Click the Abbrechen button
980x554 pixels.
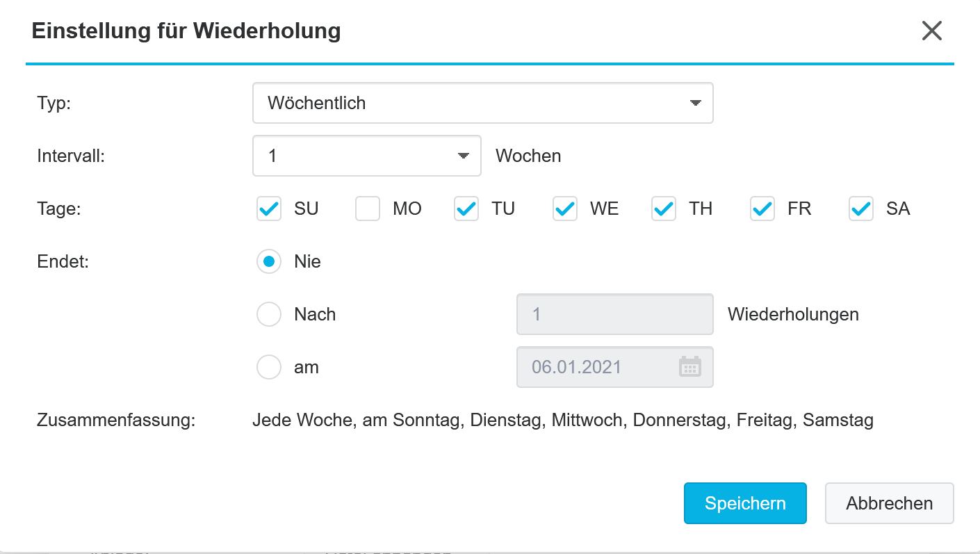(x=890, y=503)
